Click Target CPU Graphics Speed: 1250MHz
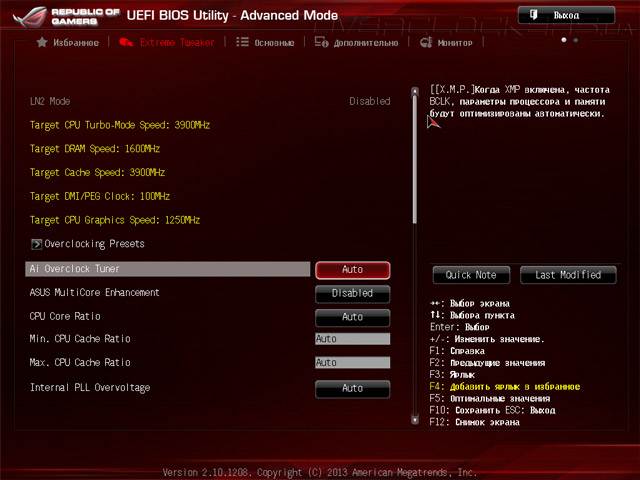The width and height of the screenshot is (640, 480). click(x=115, y=220)
